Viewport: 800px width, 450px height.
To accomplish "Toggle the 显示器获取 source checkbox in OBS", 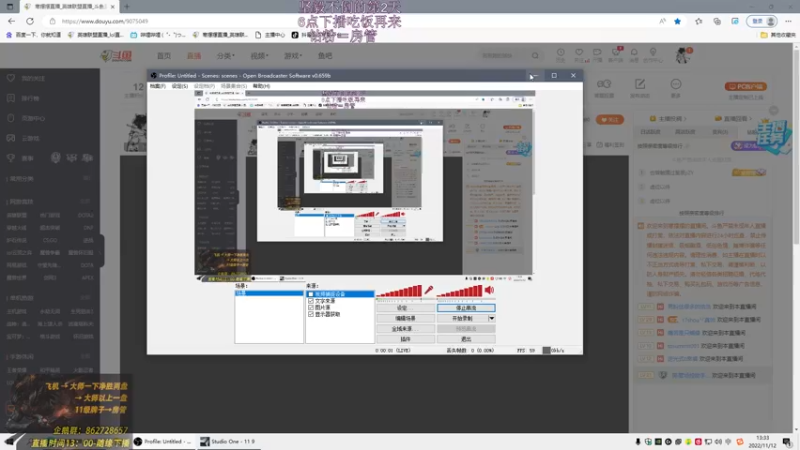I will point(311,314).
